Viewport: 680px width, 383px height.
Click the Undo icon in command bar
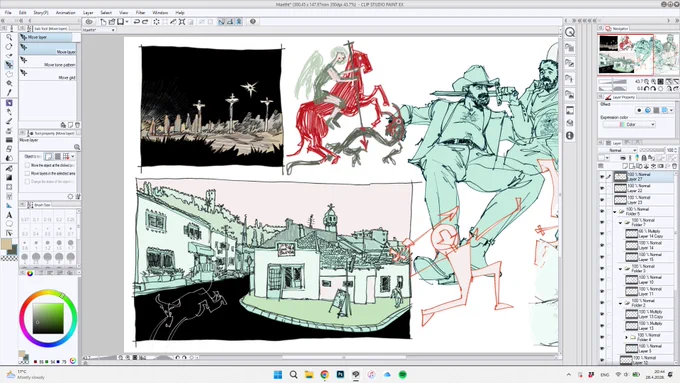point(137,22)
